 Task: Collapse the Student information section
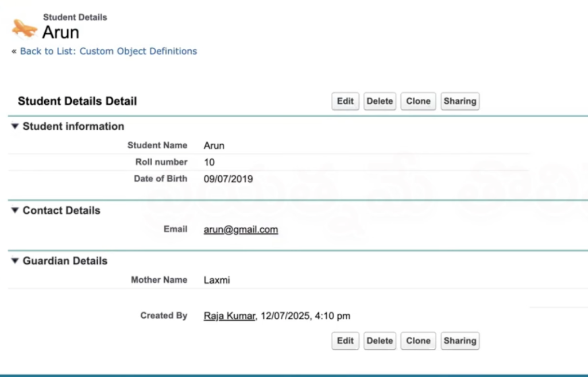point(14,126)
